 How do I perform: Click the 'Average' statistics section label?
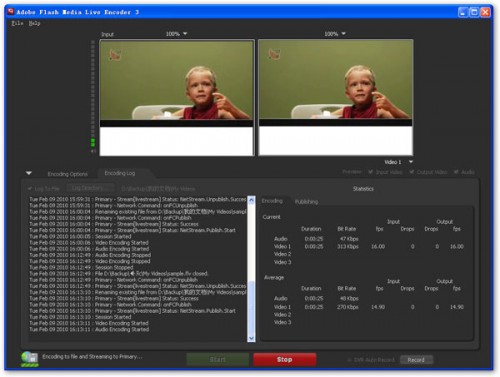click(x=274, y=277)
